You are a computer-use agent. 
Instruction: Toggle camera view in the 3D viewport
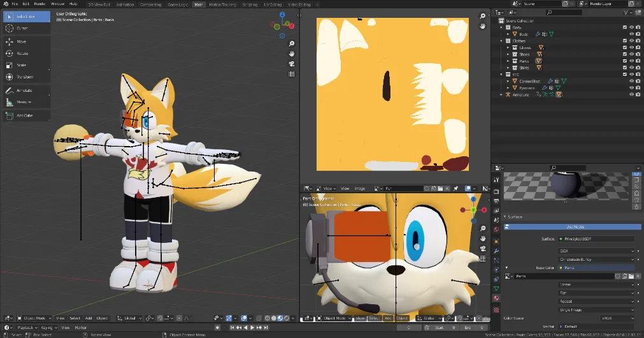point(292,64)
